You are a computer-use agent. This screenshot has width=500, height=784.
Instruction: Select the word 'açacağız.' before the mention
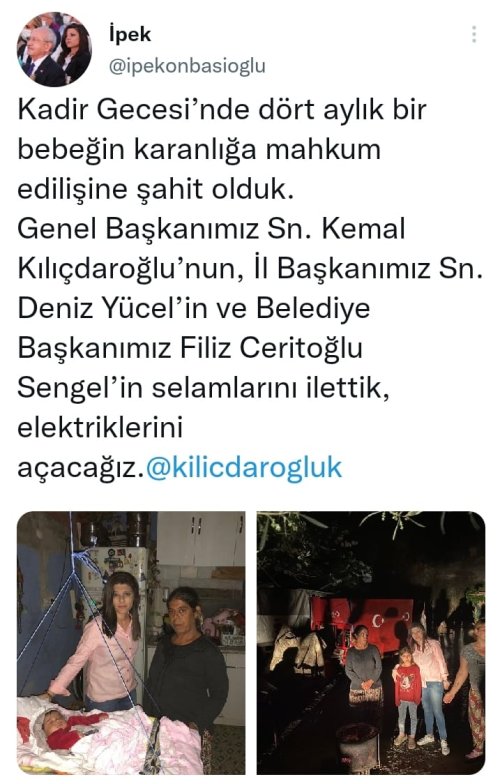(81, 469)
